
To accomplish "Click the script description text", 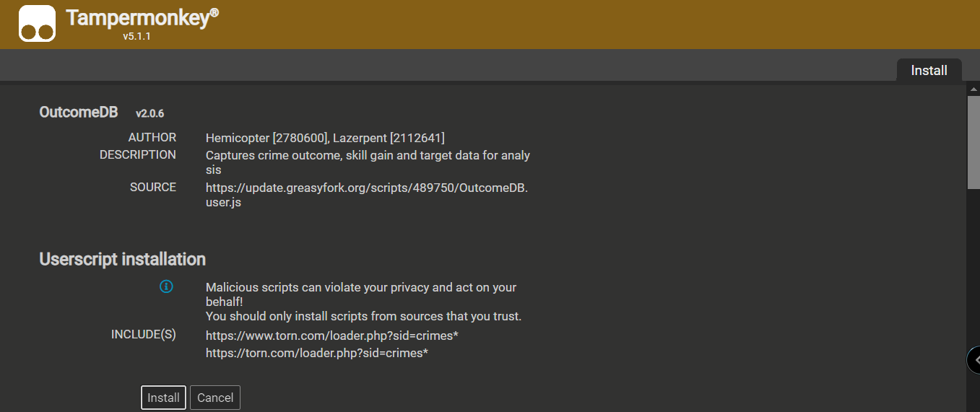I will 368,162.
